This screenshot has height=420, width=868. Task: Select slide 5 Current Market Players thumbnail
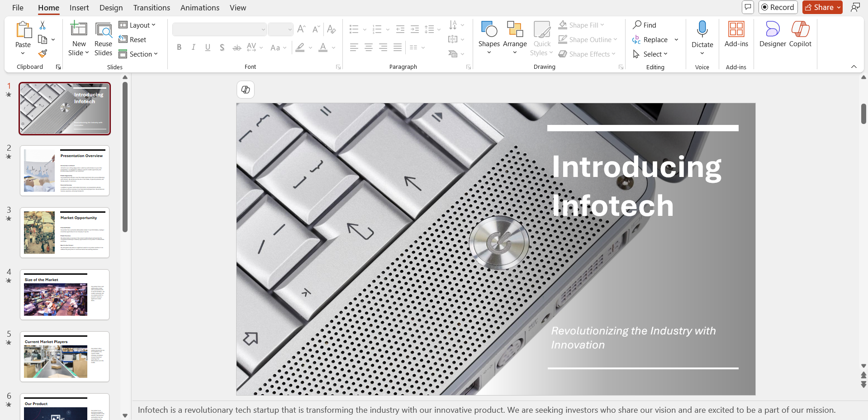pyautogui.click(x=65, y=357)
